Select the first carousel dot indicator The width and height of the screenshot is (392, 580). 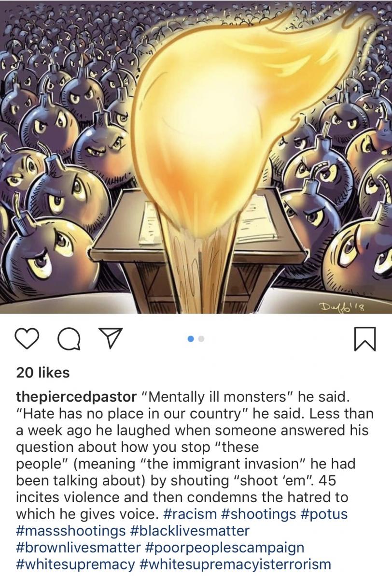click(x=191, y=340)
